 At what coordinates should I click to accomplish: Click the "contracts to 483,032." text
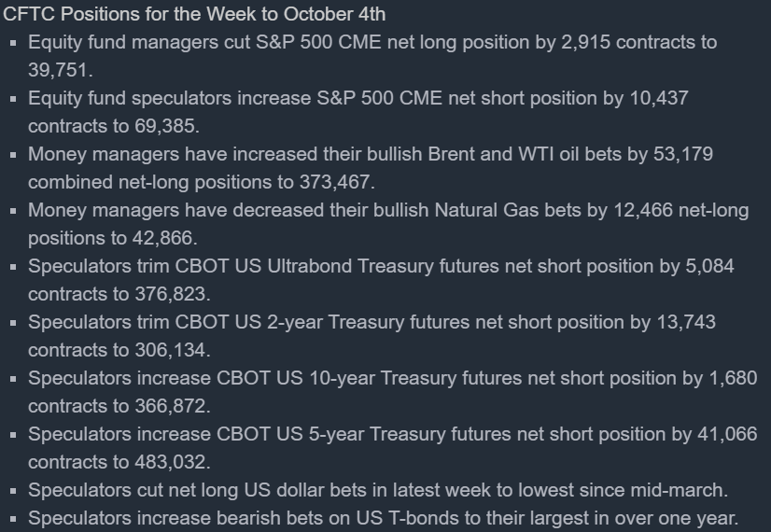[x=119, y=462]
